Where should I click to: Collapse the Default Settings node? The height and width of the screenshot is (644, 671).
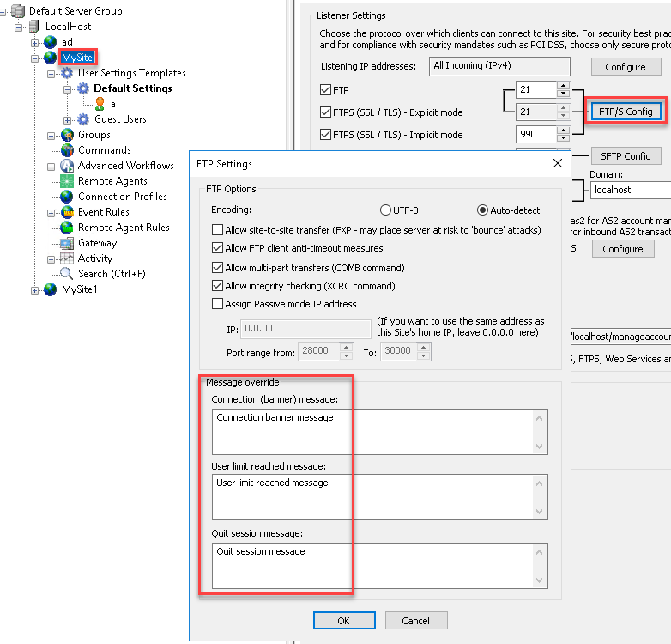point(67,88)
